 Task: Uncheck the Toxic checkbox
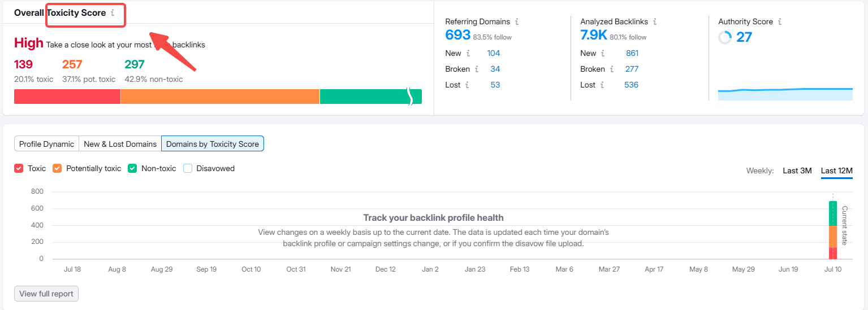(19, 168)
